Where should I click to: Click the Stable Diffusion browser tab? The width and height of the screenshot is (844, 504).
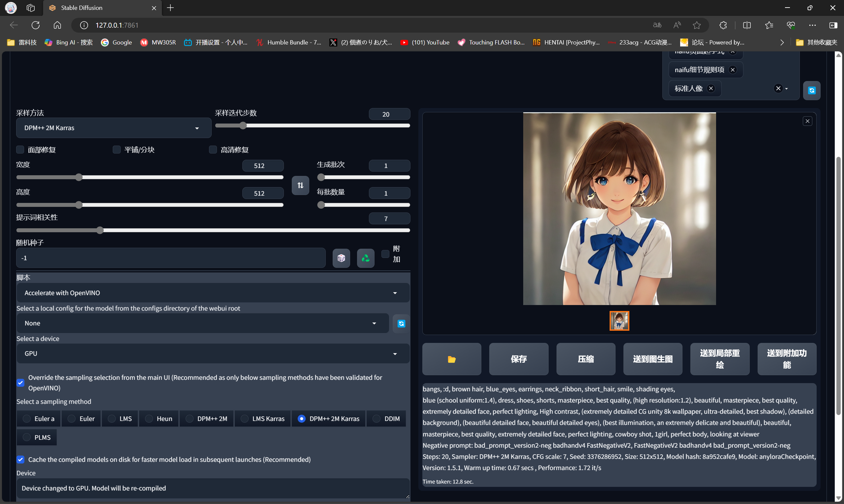click(81, 8)
